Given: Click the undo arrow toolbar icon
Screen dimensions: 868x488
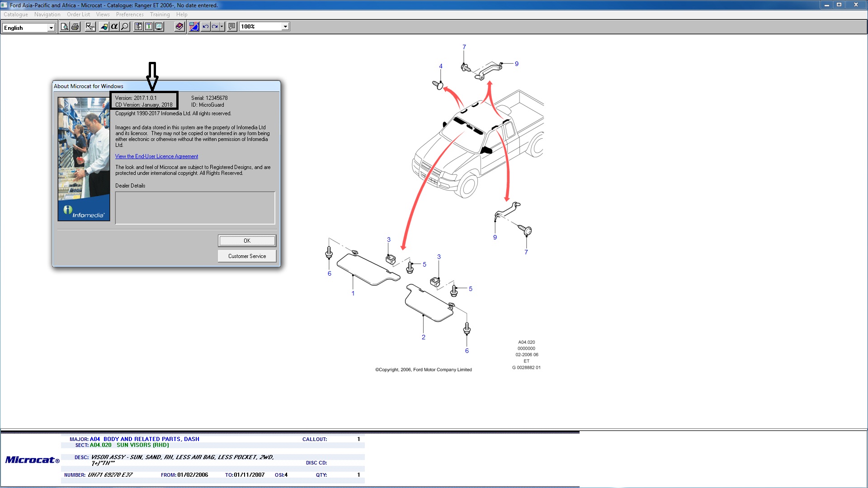Looking at the screenshot, I should (206, 27).
